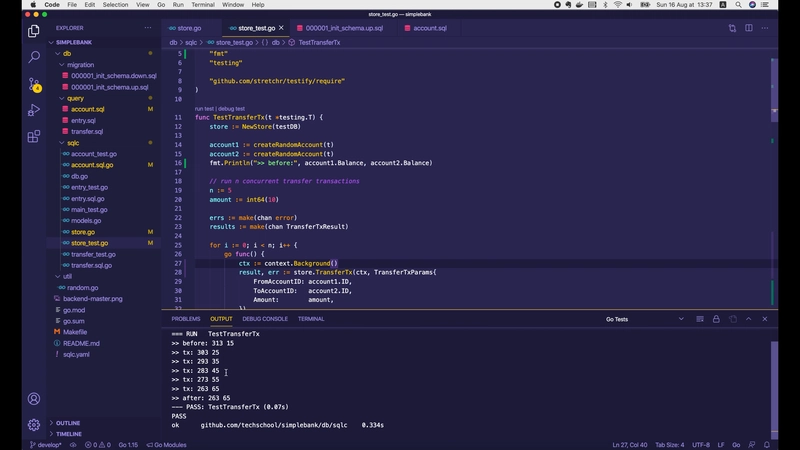Expand the OUTLINE section
This screenshot has height=450, width=800.
pos(68,423)
